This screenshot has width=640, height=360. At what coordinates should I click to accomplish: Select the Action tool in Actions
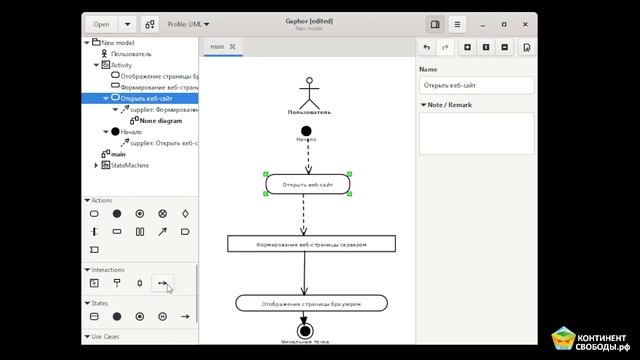pos(94,213)
